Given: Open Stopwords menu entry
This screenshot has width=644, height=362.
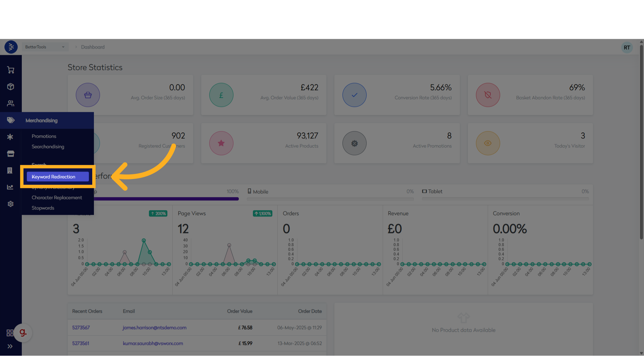Looking at the screenshot, I should coord(43,208).
